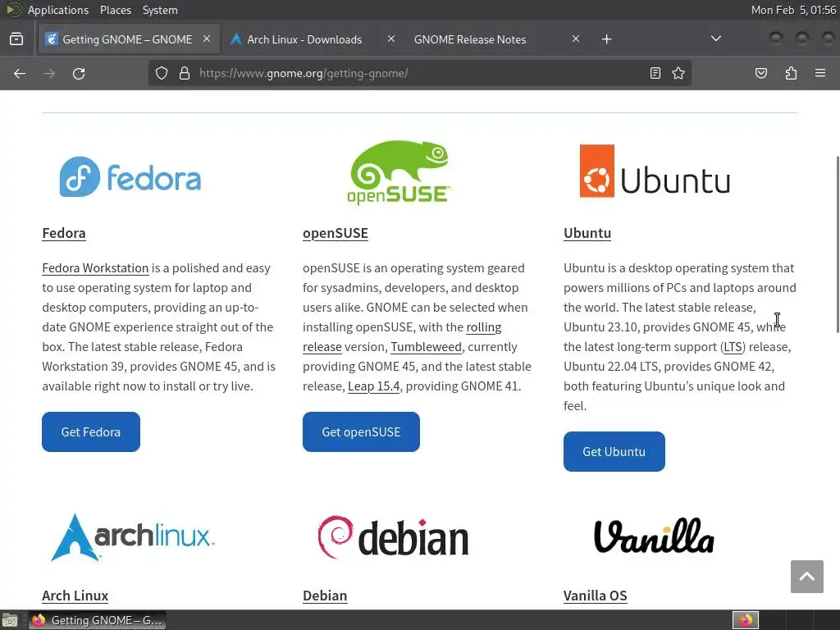
Task: Follow the Fedora Workstation link
Action: (95, 268)
